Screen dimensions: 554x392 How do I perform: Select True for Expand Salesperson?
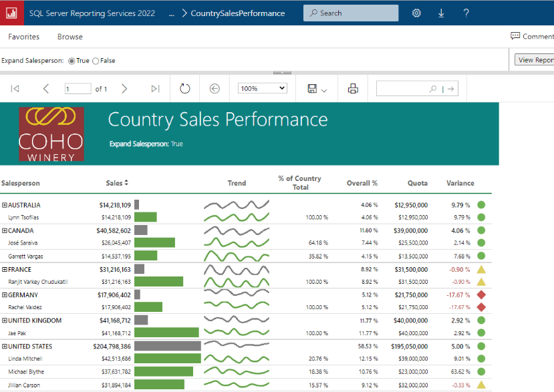[72, 61]
